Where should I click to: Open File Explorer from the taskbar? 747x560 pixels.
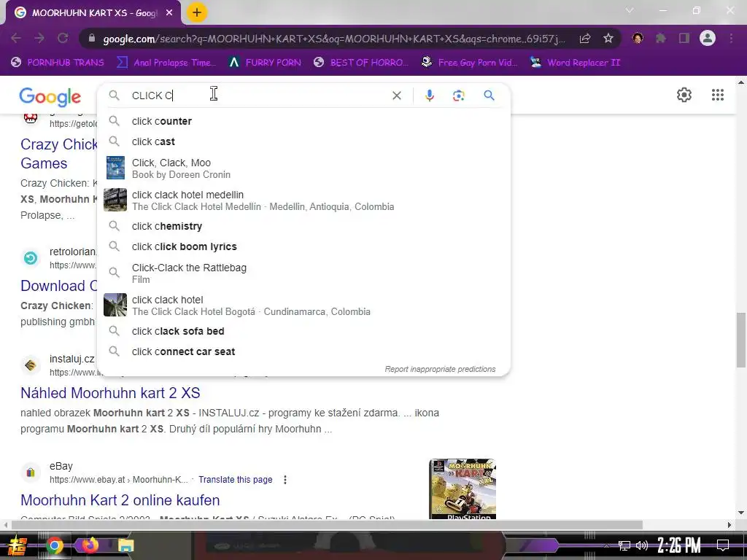pos(125,545)
